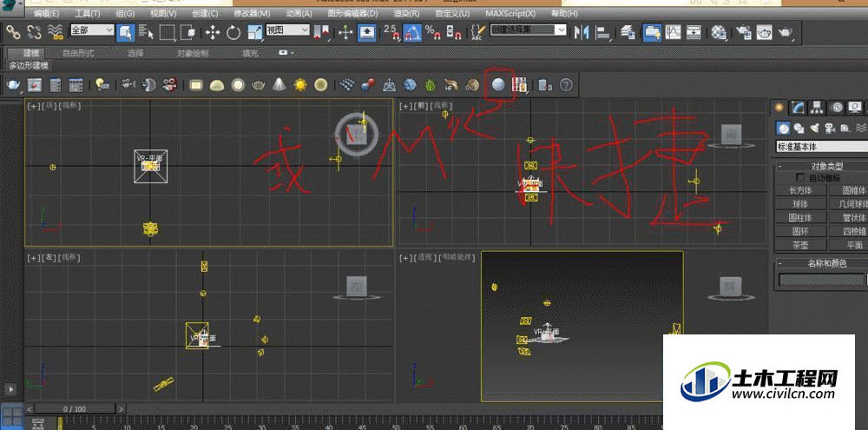Open Render Setup dialog
The image size is (868, 430).
(744, 33)
